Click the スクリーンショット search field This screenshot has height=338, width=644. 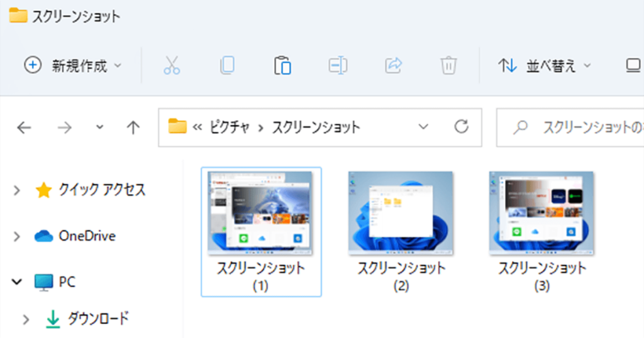point(570,128)
